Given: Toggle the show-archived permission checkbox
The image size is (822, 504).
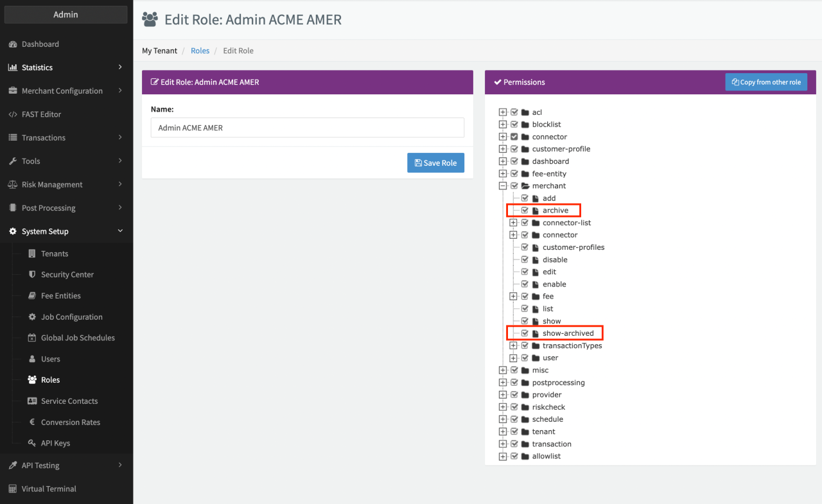Looking at the screenshot, I should click(525, 333).
